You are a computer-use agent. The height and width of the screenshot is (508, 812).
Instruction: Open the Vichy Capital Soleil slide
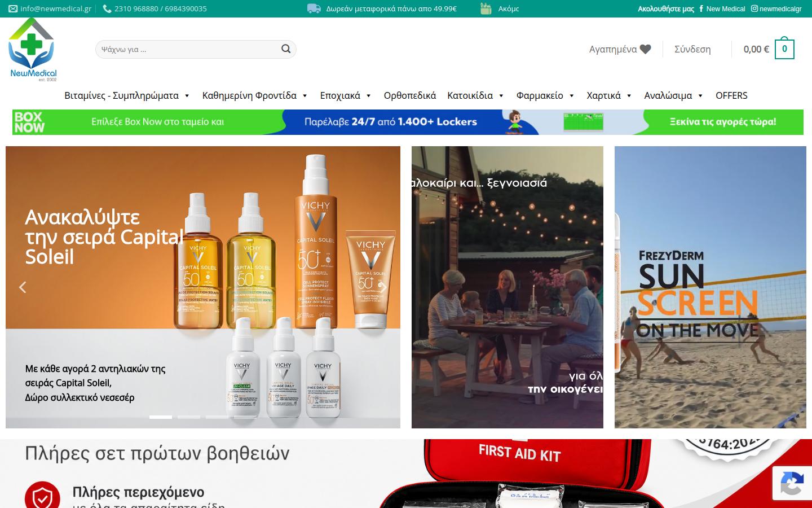(203, 287)
